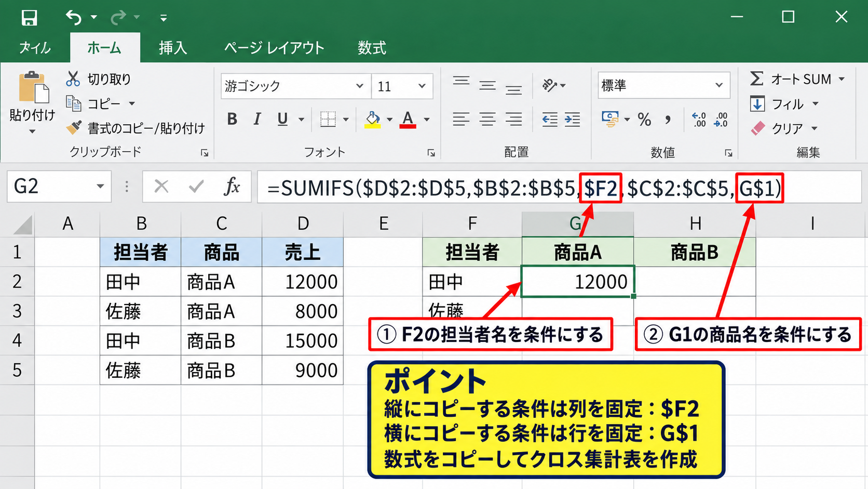Viewport: 868px width, 489px height.
Task: Switch to the 数式 tab
Action: [372, 48]
